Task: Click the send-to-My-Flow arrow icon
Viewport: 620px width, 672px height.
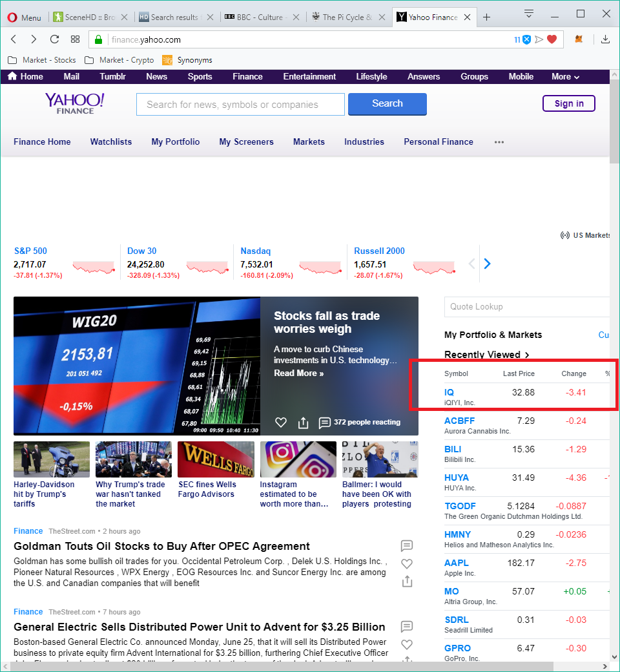Action: pyautogui.click(x=539, y=39)
